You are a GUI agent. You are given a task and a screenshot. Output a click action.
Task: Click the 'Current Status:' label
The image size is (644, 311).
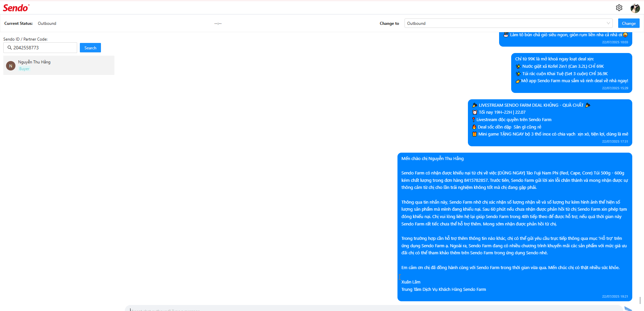[x=18, y=23]
